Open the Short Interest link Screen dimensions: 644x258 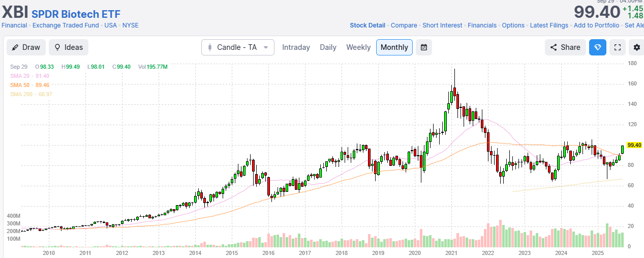pyautogui.click(x=442, y=25)
